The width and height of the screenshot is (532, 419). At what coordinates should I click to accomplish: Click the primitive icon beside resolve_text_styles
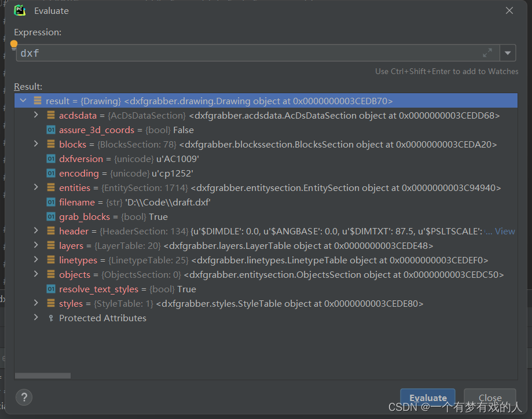click(x=51, y=289)
